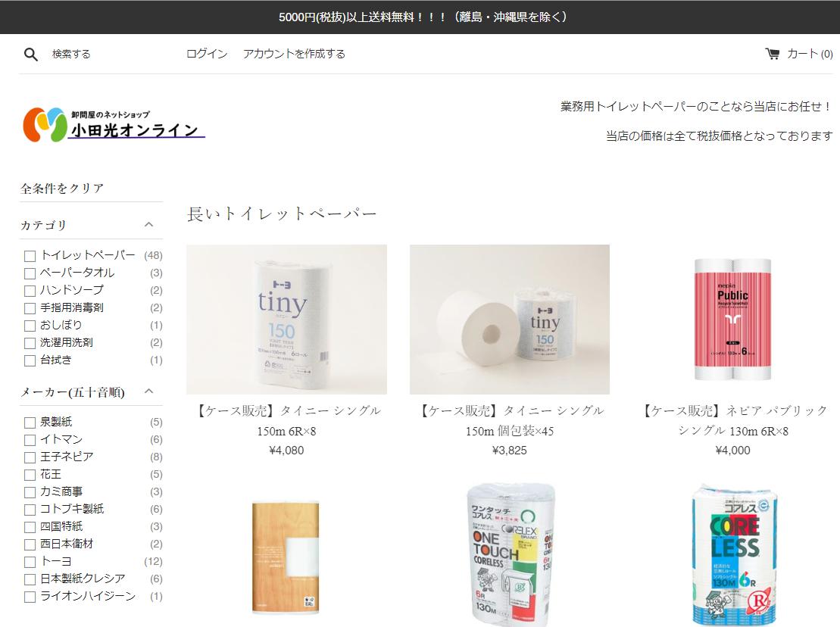Check the ペーパータオル category checkbox
The height and width of the screenshot is (627, 840).
(x=30, y=273)
